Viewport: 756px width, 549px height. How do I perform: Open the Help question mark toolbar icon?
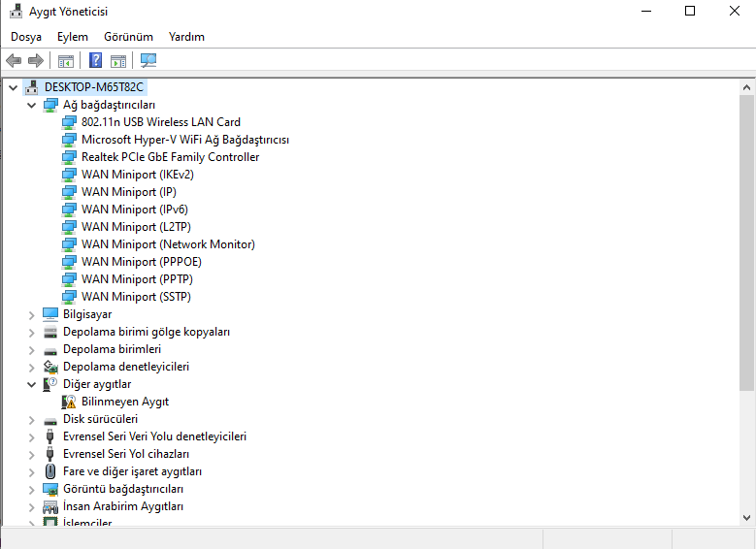pyautogui.click(x=95, y=60)
